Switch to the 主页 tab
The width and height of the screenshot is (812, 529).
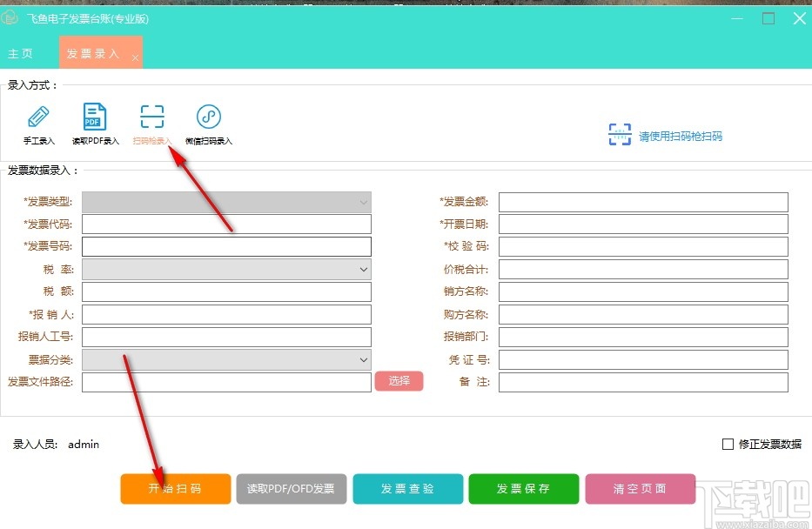(21, 52)
